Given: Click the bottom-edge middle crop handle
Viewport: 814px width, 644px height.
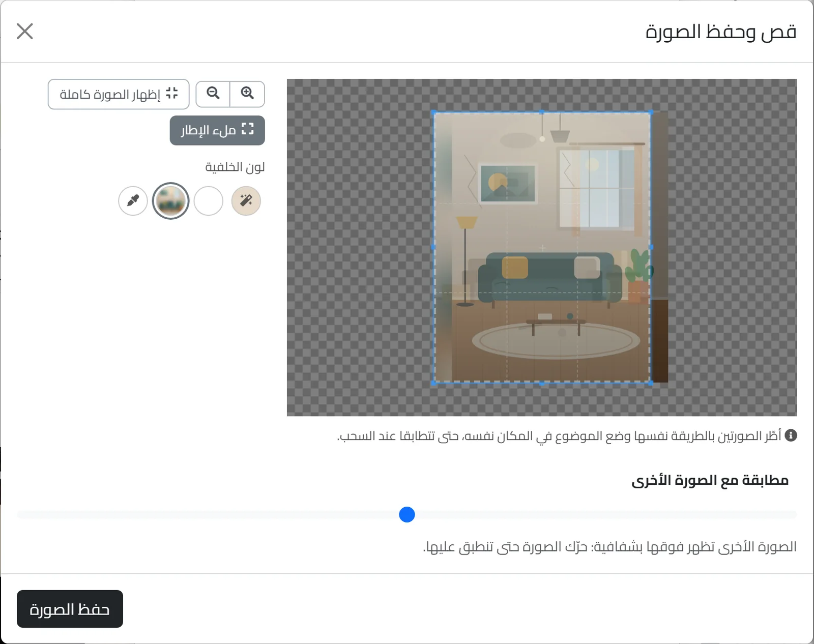Looking at the screenshot, I should click(542, 383).
